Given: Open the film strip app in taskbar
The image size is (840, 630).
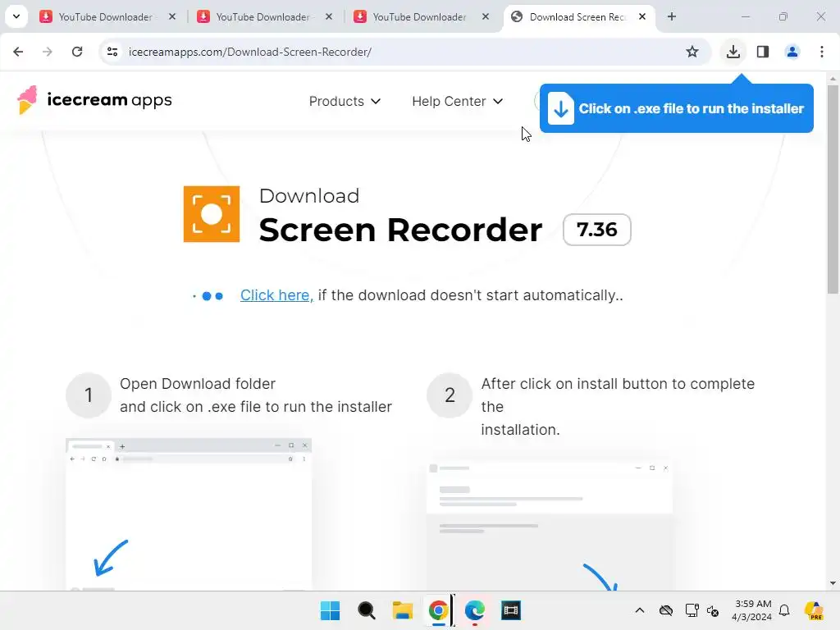Looking at the screenshot, I should [x=510, y=610].
